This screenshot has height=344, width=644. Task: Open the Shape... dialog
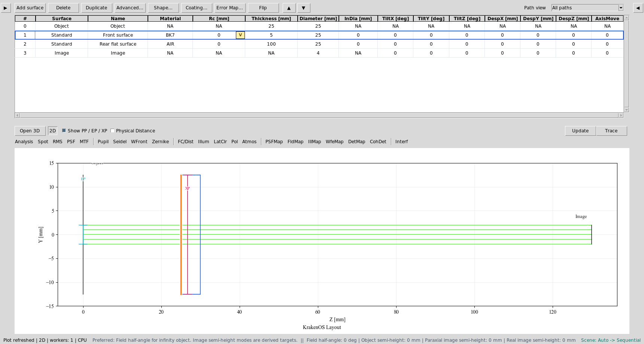(x=163, y=8)
